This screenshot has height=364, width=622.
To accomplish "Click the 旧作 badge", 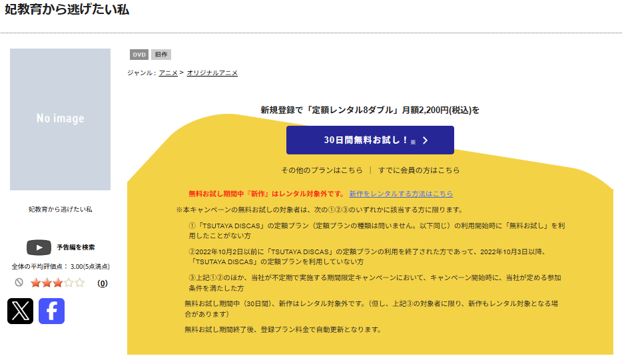I will tap(161, 55).
